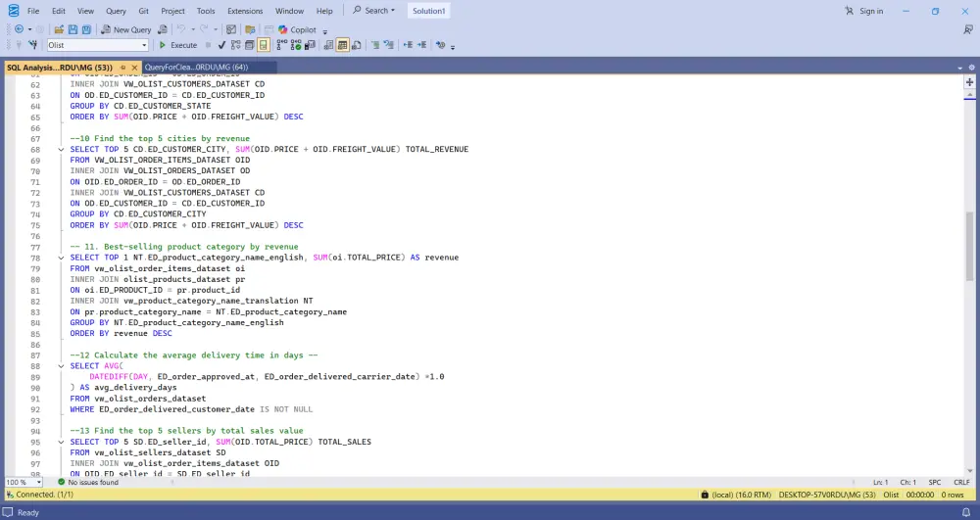Save the current query file

73,29
